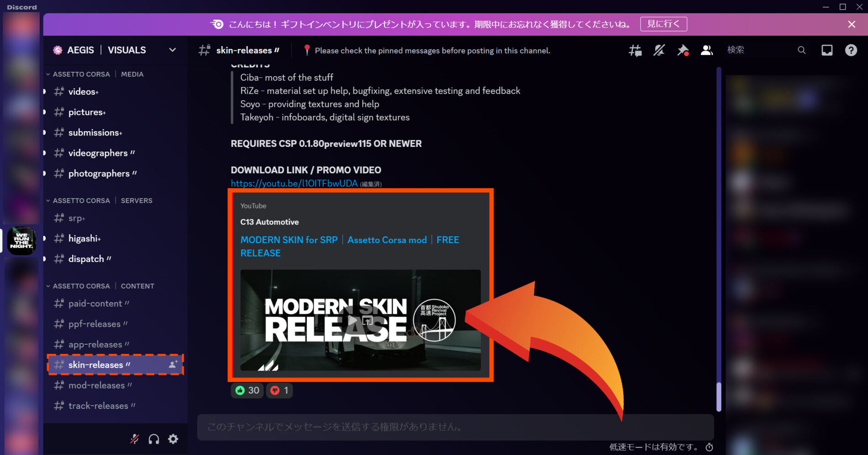Open pinned messages pin icon
868x455 pixels.
(x=683, y=50)
